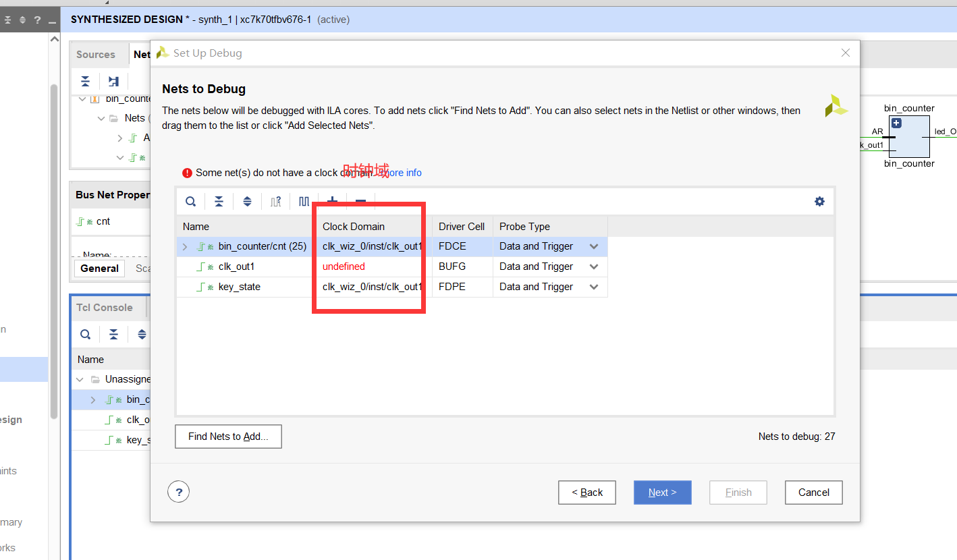Click the FDPE driver cell value
This screenshot has height=560, width=957.
452,287
